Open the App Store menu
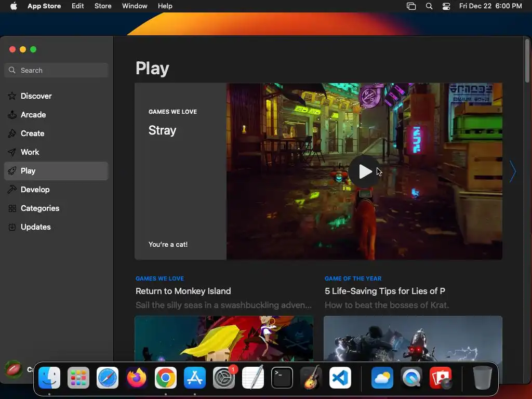532x399 pixels. coord(44,6)
